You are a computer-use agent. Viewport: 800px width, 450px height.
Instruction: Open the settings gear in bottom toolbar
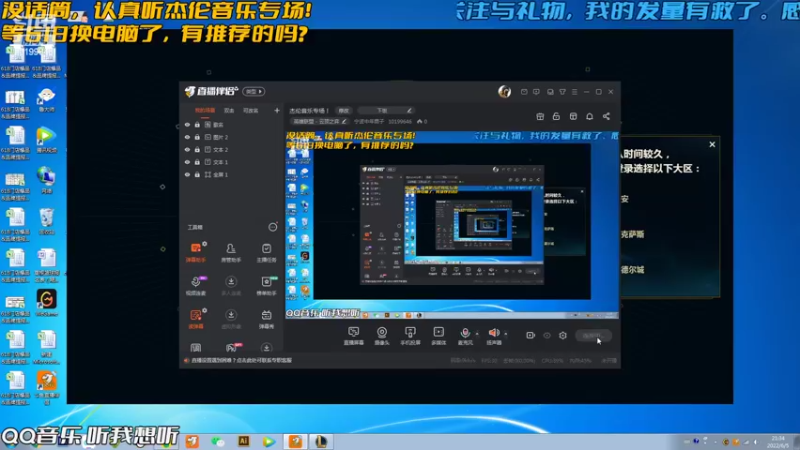coord(563,335)
